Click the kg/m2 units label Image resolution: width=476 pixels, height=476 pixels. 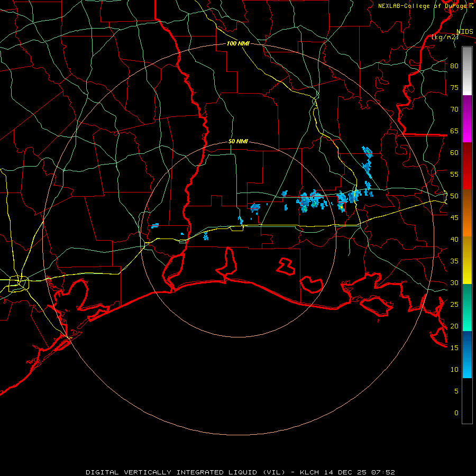[445, 37]
